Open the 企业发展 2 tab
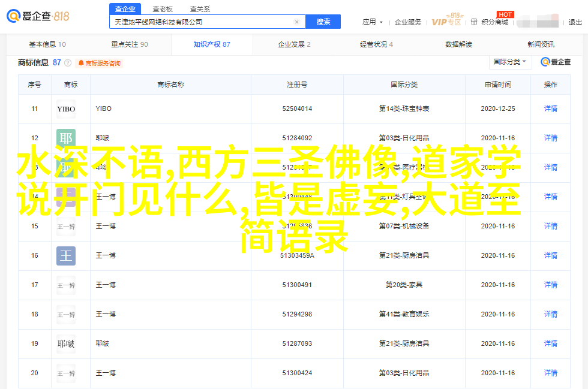The height and width of the screenshot is (389, 588). 294,44
